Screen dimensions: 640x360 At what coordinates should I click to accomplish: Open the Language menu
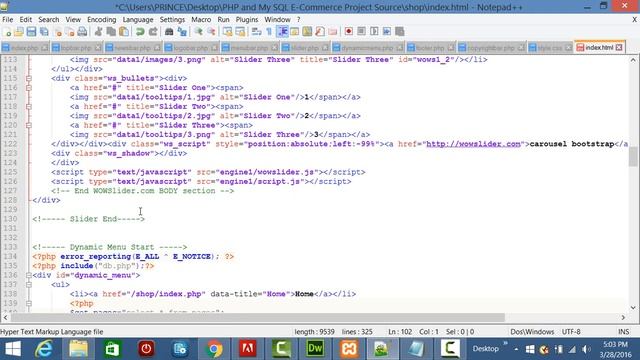138,20
